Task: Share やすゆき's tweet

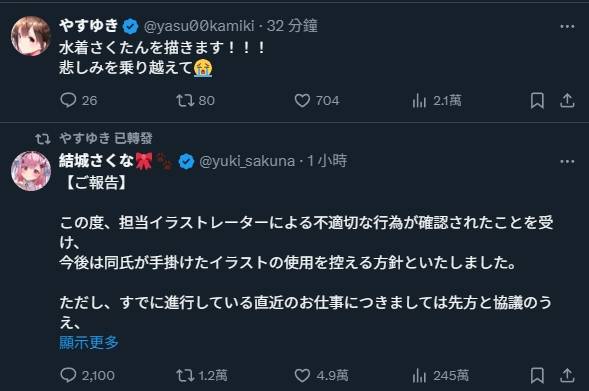Action: pos(567,101)
